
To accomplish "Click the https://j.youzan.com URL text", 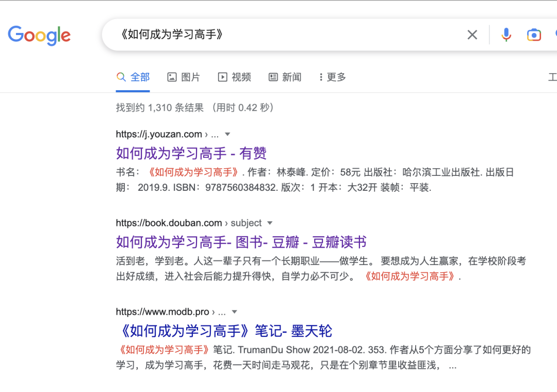I will (x=159, y=134).
